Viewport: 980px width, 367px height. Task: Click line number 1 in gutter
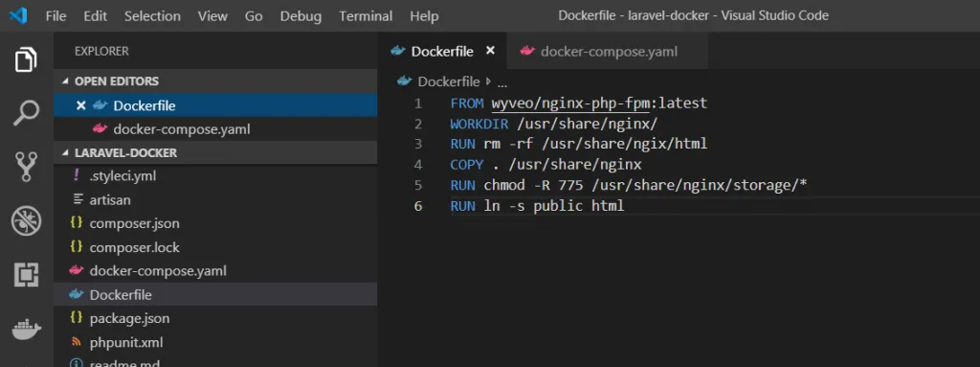click(417, 103)
